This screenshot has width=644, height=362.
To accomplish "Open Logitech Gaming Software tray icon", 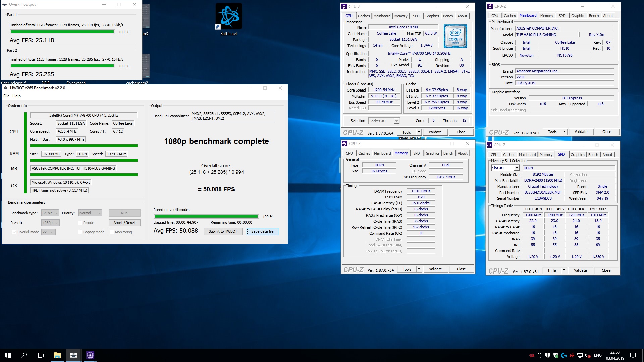I will click(564, 355).
